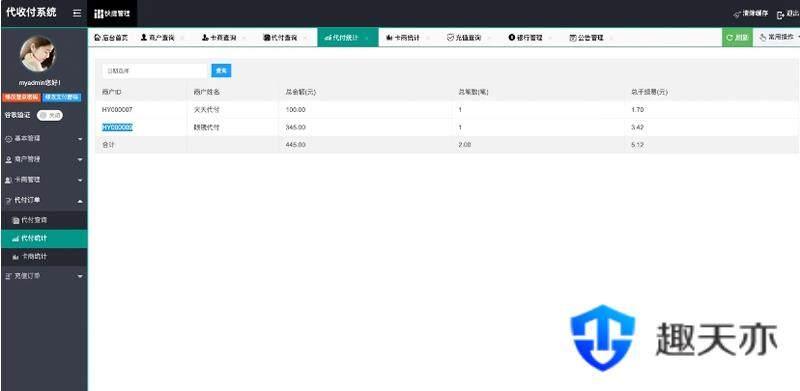Click the 1.70 fee cell

[x=637, y=110]
